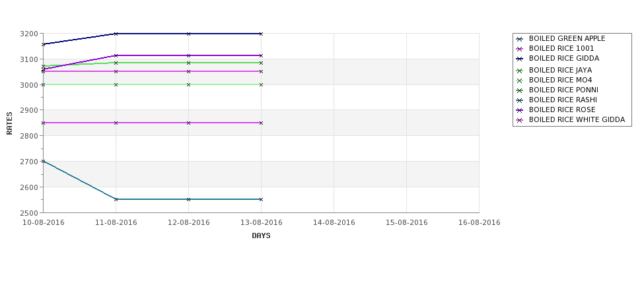Click the RATES axis title

click(9, 123)
